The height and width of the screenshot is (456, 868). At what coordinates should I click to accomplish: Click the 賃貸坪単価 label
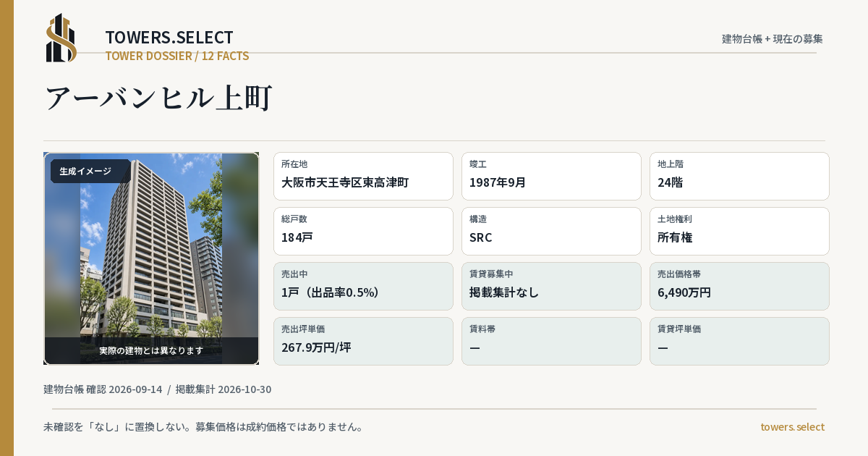tap(679, 329)
